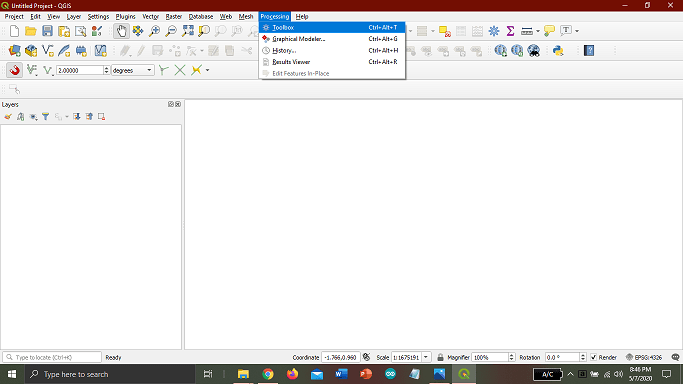
Task: Click the Metasearch globe with binoculars icon
Action: point(534,51)
